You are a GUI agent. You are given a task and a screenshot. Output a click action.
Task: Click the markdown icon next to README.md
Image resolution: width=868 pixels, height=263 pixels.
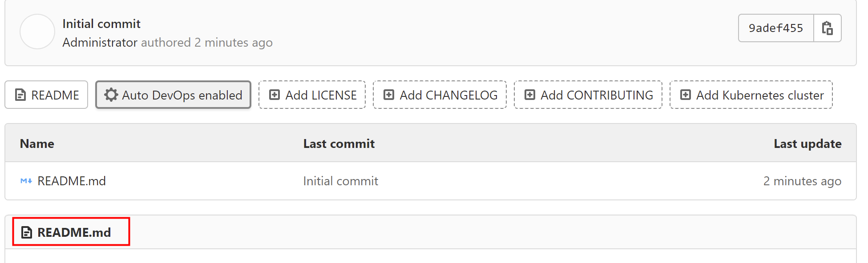pos(26,181)
